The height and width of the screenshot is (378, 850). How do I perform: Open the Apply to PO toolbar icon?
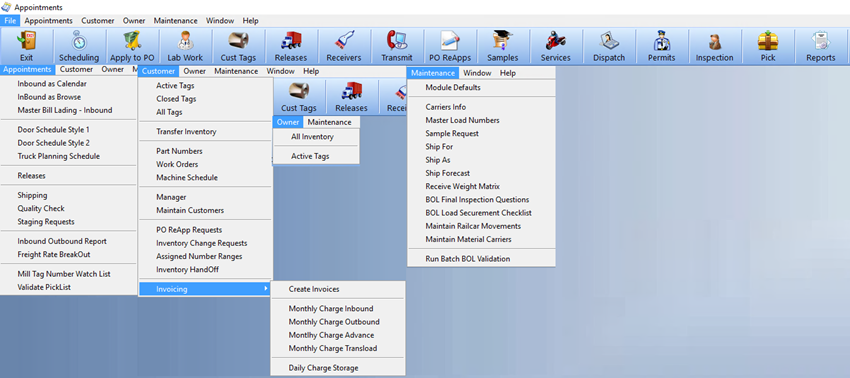point(132,46)
